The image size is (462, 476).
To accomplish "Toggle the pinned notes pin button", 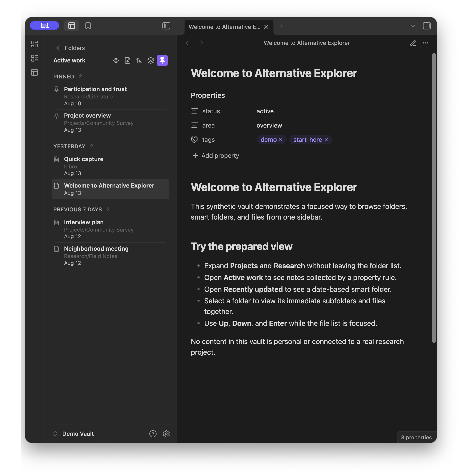I will (x=162, y=60).
